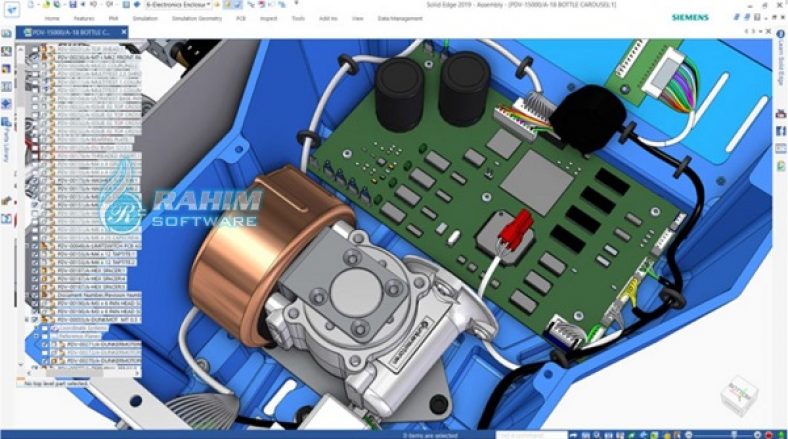The width and height of the screenshot is (788, 439).
Task: Click the zoom out minus button in status bar
Action: [x=688, y=434]
